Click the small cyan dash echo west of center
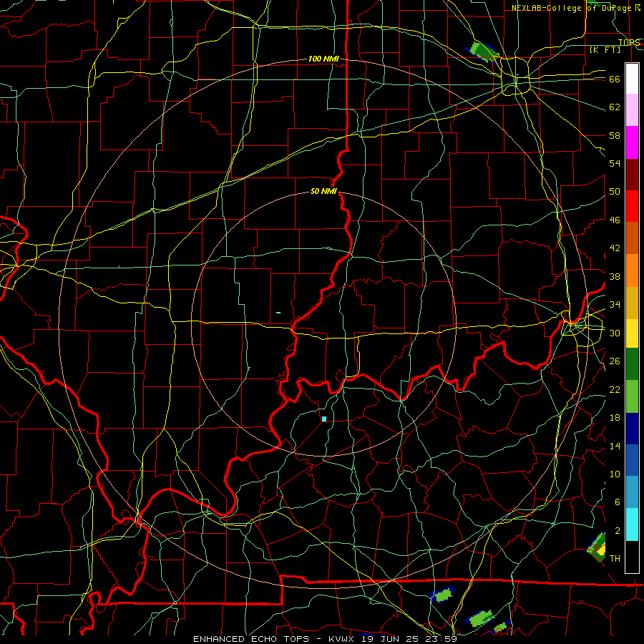Image resolution: width=644 pixels, height=644 pixels. click(278, 313)
